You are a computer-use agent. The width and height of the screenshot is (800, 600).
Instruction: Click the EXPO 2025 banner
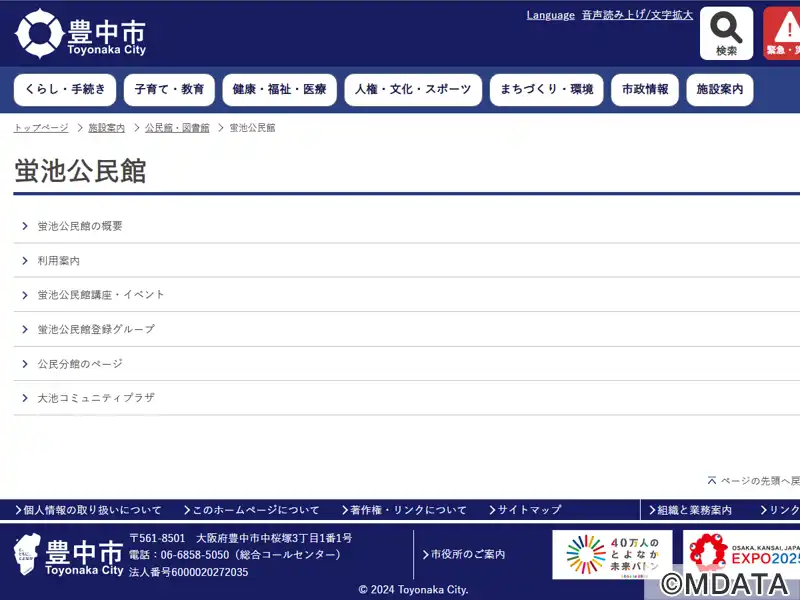point(742,554)
